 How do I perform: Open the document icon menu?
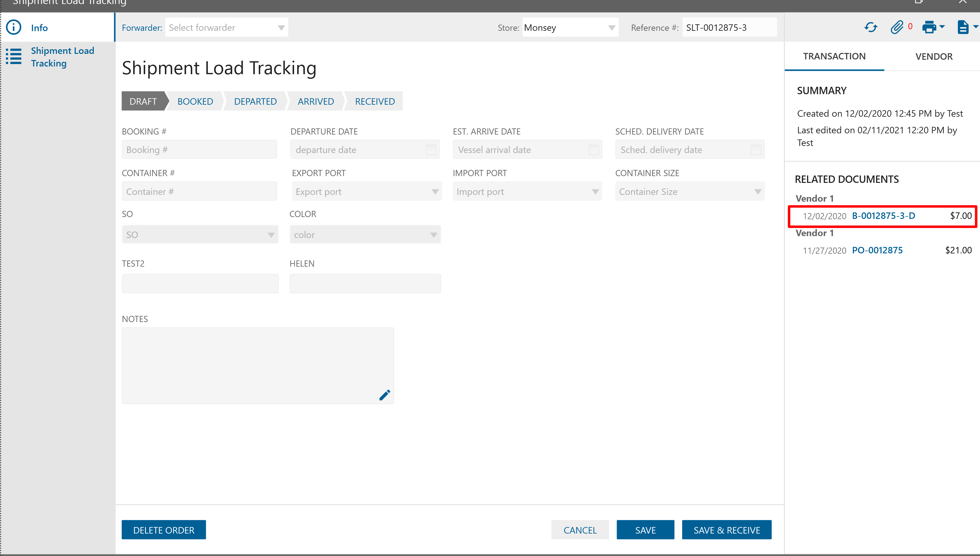963,27
